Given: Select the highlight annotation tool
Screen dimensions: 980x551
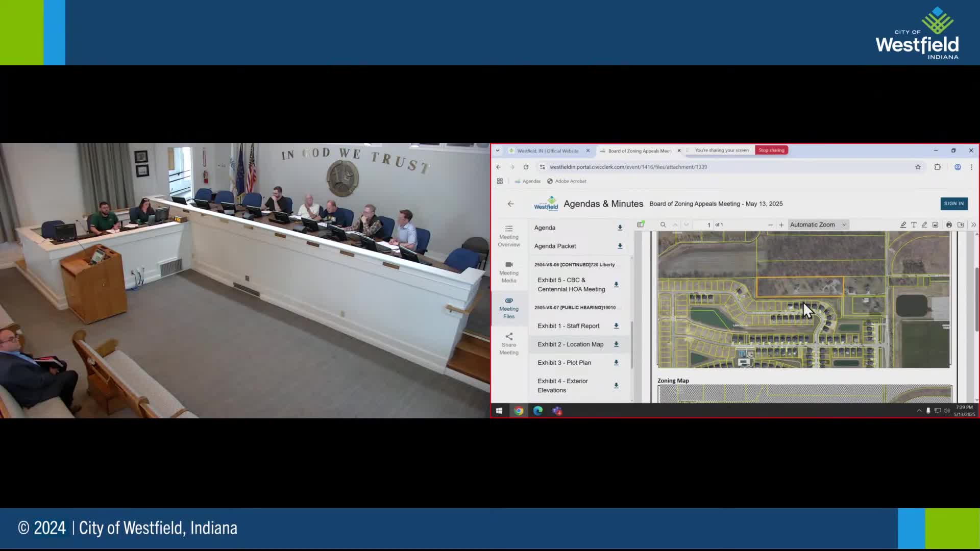Looking at the screenshot, I should click(x=903, y=224).
